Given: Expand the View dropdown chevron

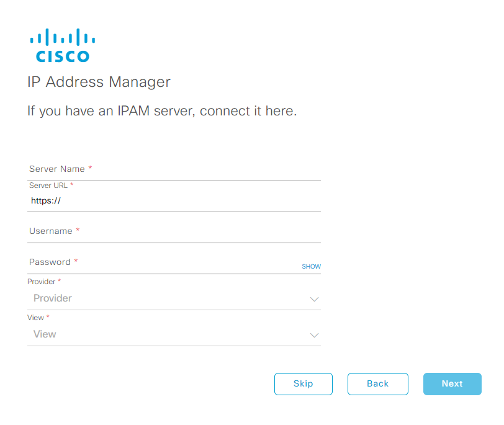Looking at the screenshot, I should (x=314, y=335).
